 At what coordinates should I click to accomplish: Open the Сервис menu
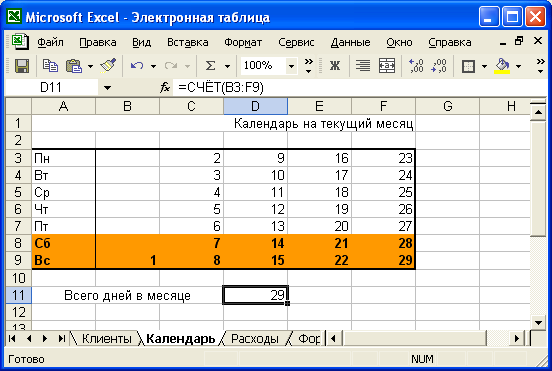(x=296, y=42)
